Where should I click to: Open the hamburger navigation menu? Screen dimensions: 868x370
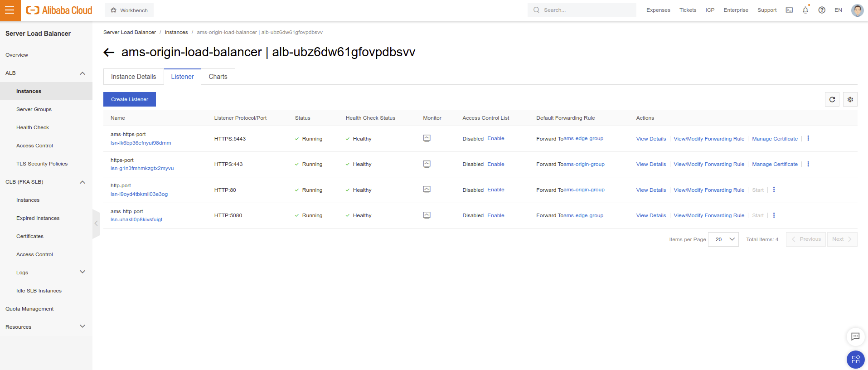tap(10, 10)
